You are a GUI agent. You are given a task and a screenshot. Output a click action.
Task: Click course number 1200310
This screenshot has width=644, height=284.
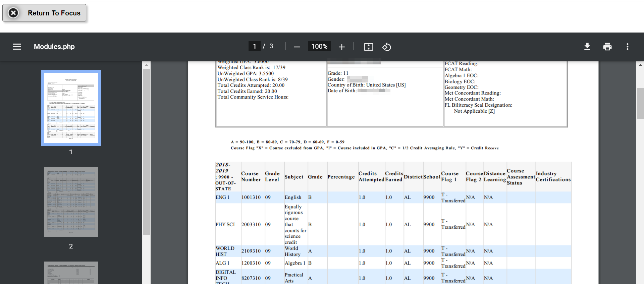pyautogui.click(x=251, y=263)
